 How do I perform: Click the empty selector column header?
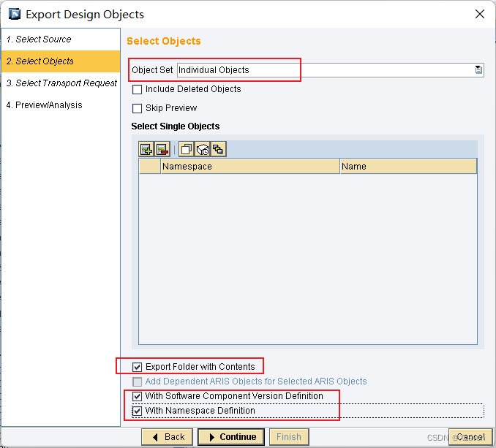(150, 167)
